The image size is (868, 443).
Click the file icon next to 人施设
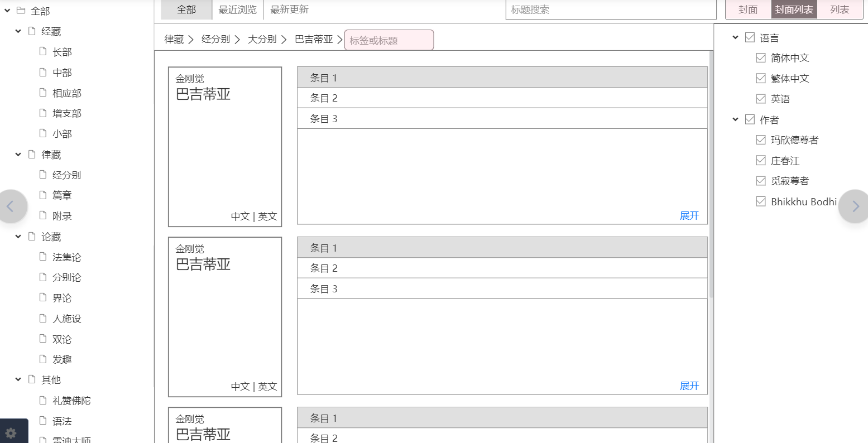coord(43,318)
